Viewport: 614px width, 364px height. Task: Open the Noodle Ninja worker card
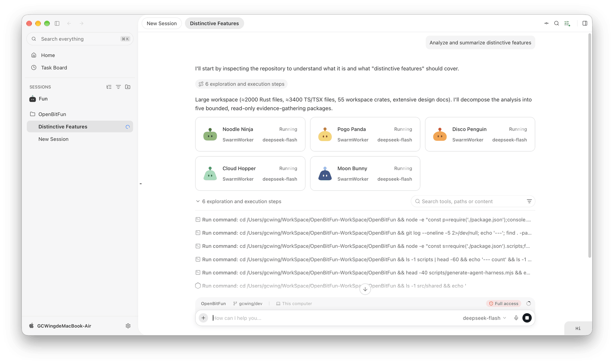coord(250,134)
